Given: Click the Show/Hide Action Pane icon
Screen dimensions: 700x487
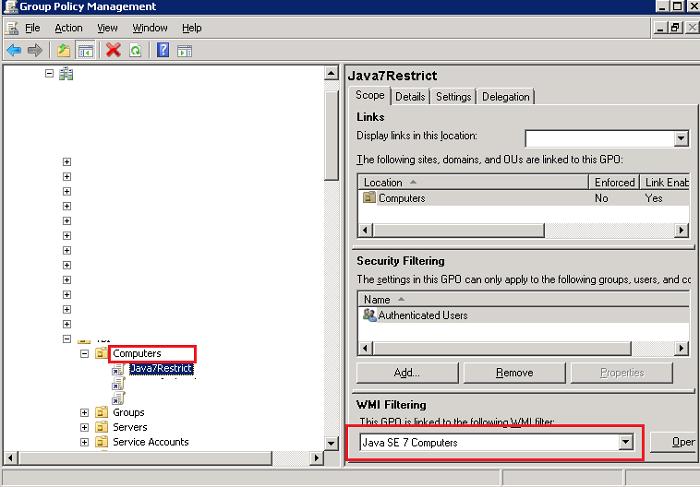Looking at the screenshot, I should coord(185,50).
